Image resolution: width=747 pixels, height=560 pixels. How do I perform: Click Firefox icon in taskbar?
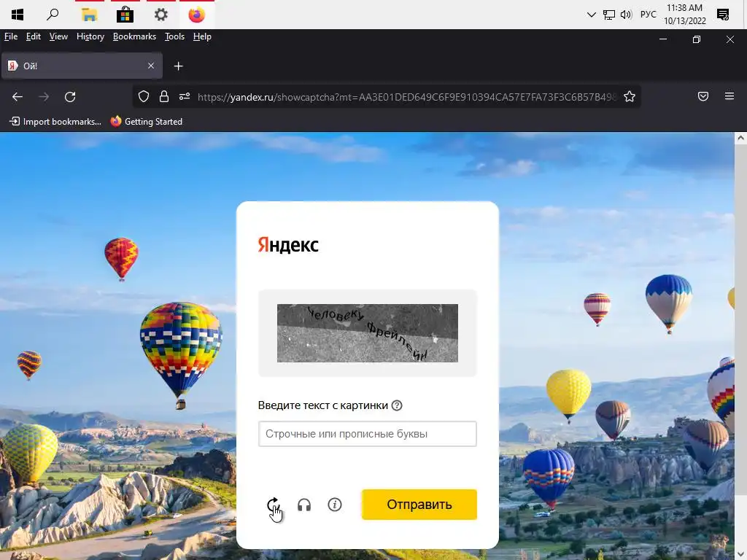point(197,15)
